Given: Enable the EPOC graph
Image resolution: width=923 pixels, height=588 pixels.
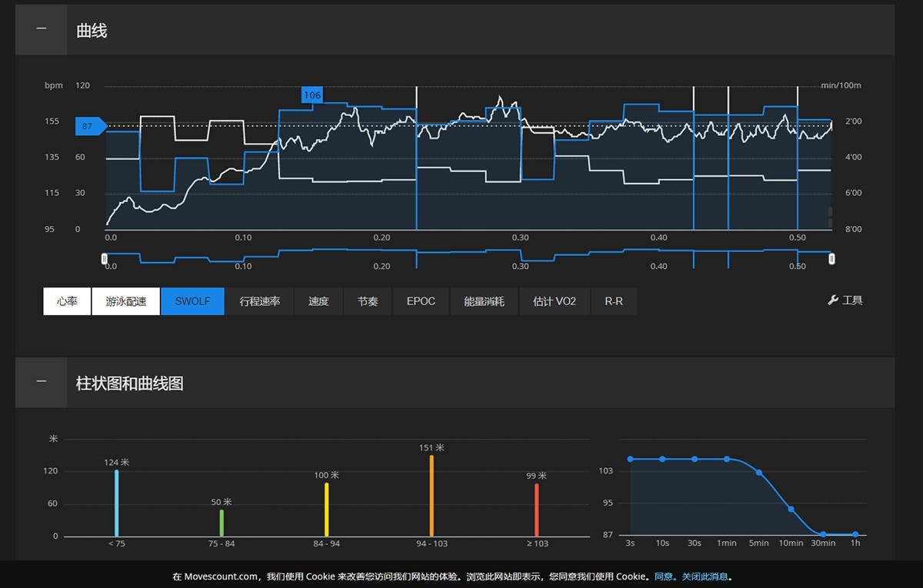Looking at the screenshot, I should 421,301.
